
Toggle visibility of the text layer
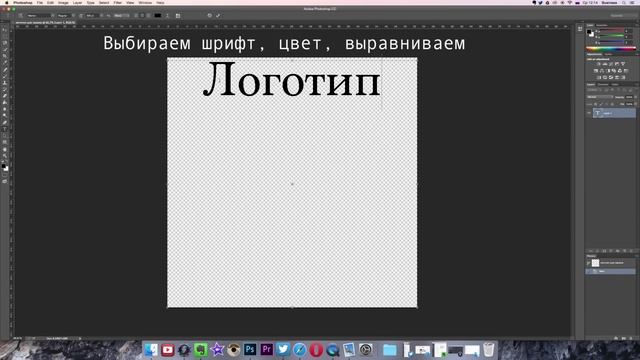point(589,113)
